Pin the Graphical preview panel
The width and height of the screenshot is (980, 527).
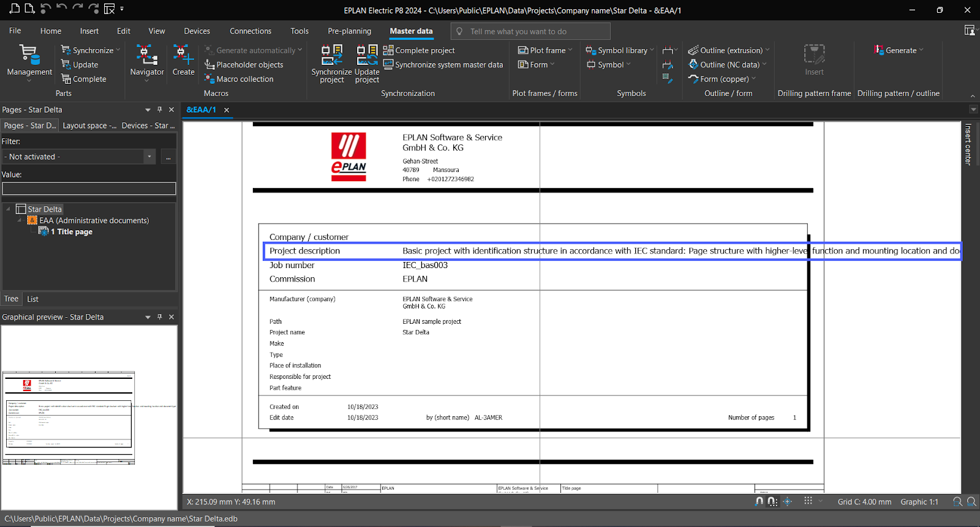(x=160, y=317)
